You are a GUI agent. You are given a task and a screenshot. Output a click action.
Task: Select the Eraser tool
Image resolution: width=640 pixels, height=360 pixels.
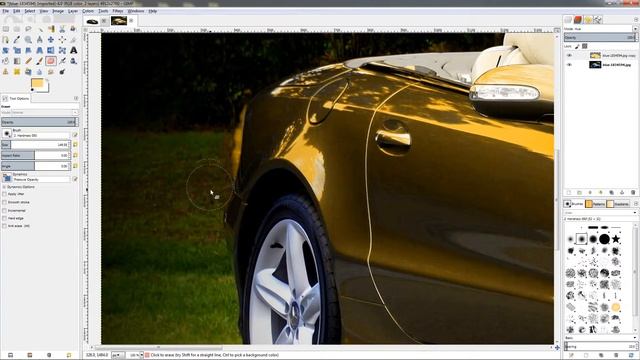[51, 61]
